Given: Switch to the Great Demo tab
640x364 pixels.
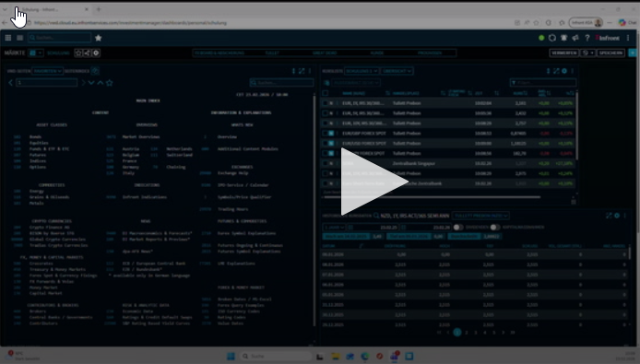Looking at the screenshot, I should click(x=325, y=53).
